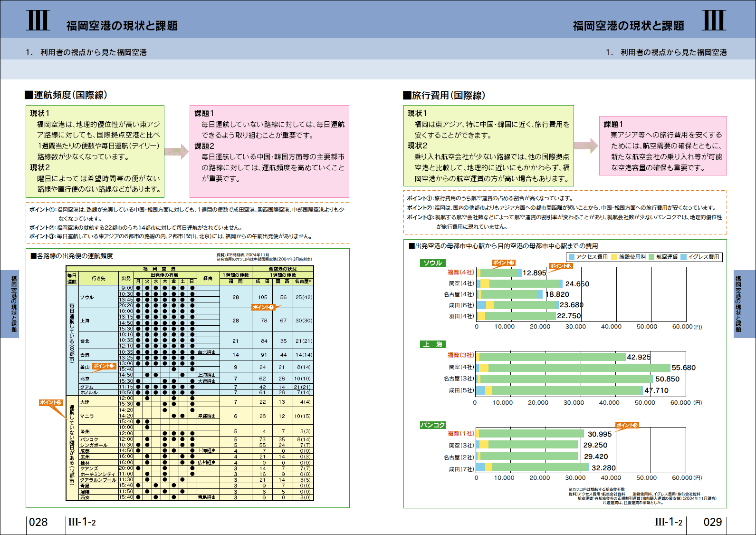The image size is (756, 535).
Task: Click the 課題1 heading in the travel cost box
Action: point(613,124)
